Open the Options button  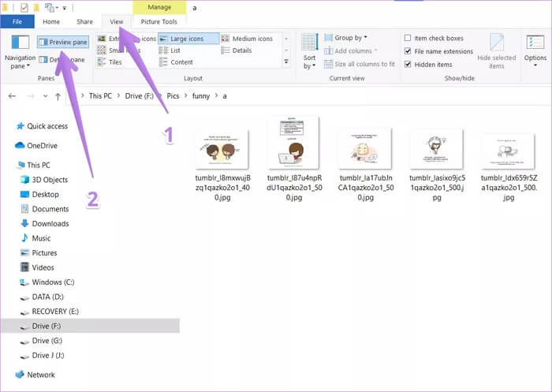click(x=535, y=51)
